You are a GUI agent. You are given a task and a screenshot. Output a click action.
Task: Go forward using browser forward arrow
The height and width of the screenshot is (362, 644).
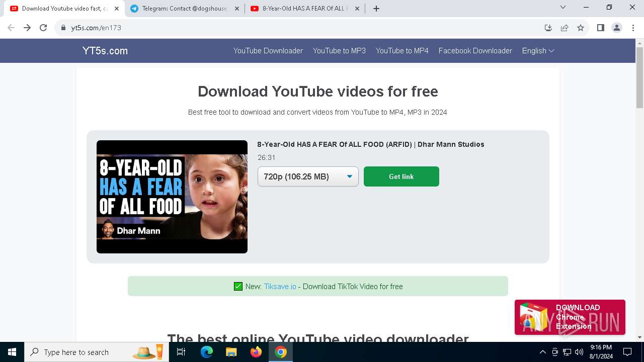(27, 28)
